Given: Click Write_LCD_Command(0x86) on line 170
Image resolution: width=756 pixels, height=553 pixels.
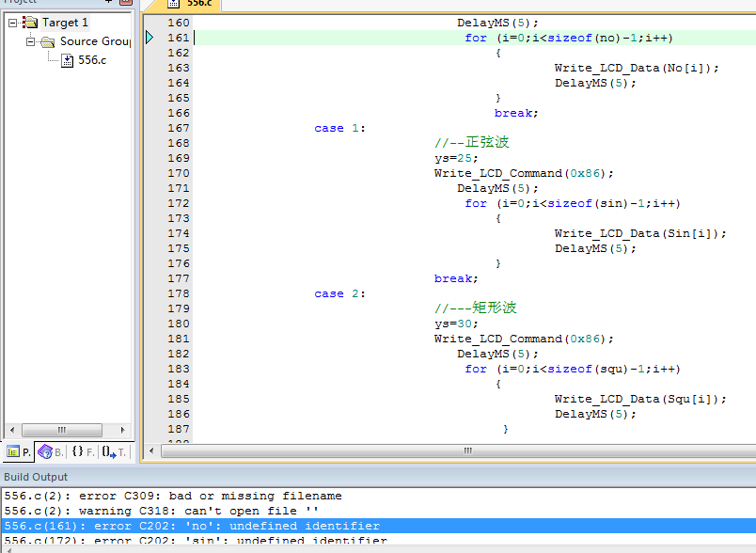Looking at the screenshot, I should point(524,173).
